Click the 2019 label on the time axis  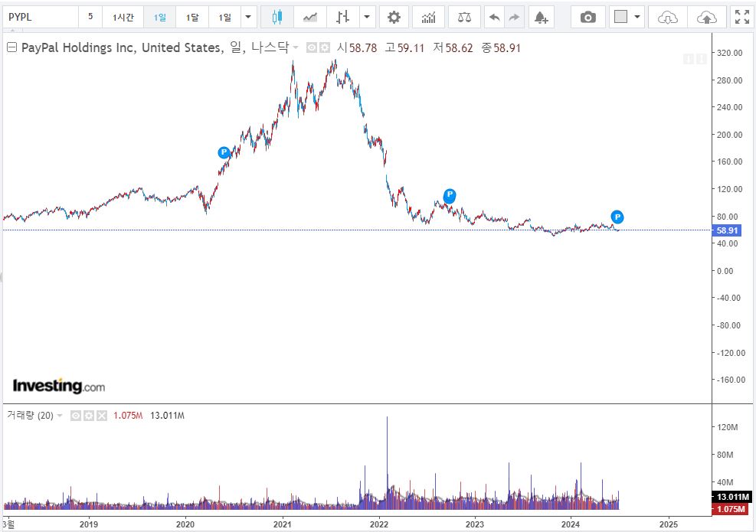tap(89, 524)
